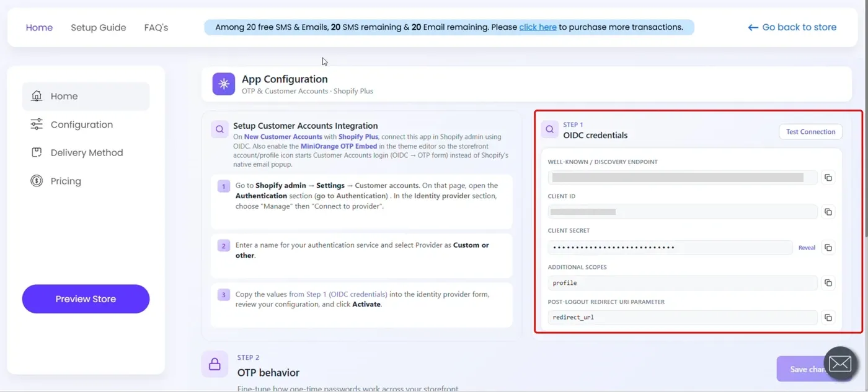This screenshot has height=392, width=868.
Task: Click the App Configuration purple star icon
Action: pos(224,84)
